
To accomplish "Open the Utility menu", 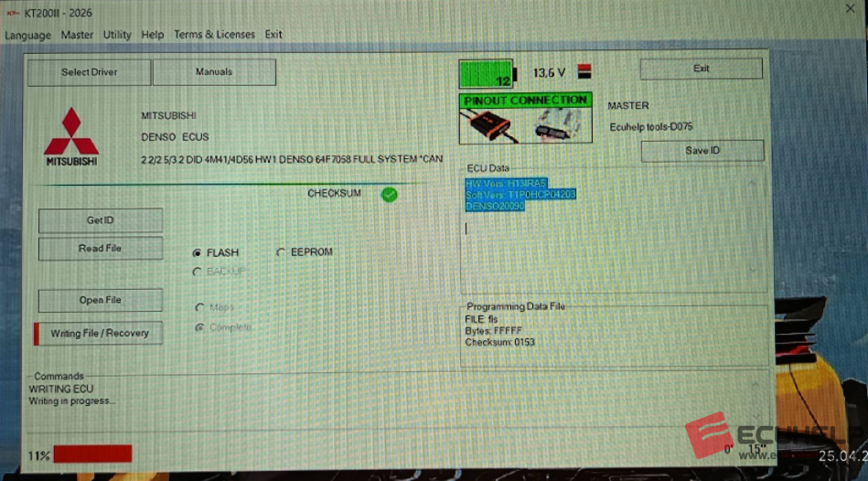I will point(117,35).
